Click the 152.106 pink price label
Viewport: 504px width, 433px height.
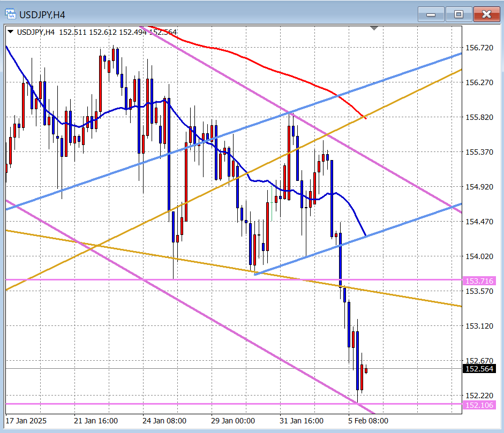click(x=479, y=405)
